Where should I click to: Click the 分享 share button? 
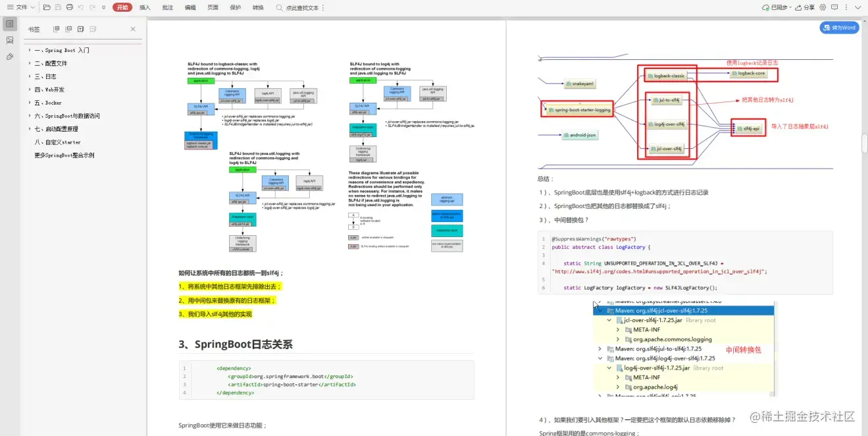click(x=804, y=7)
